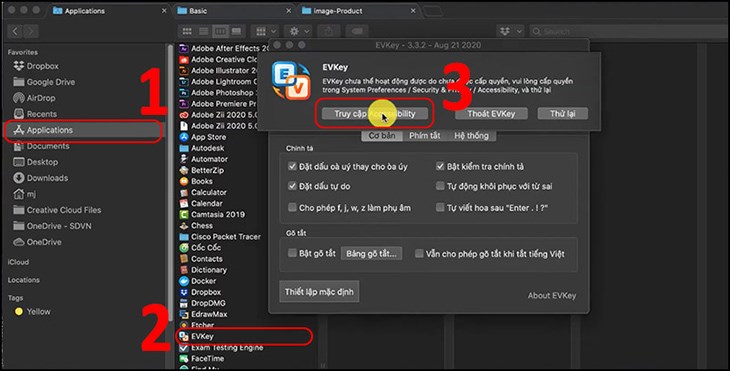Select Cisco Packet Tracer folder
Image resolution: width=730 pixels, height=371 pixels.
point(220,236)
